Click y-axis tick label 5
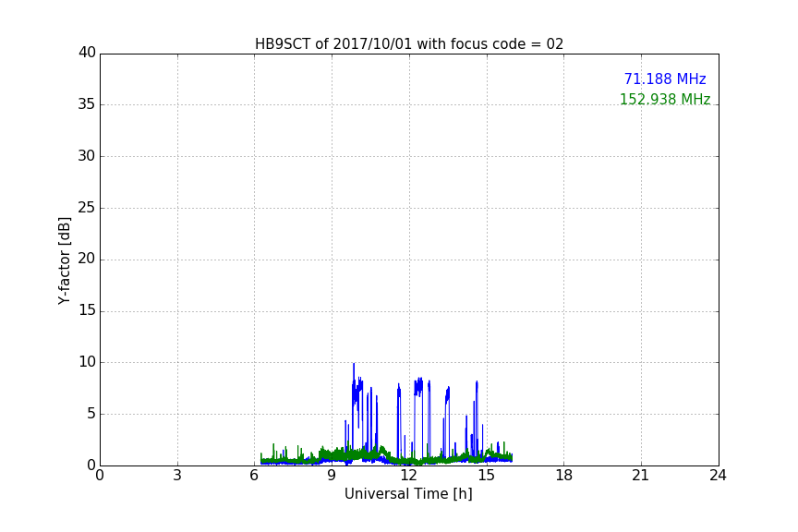The width and height of the screenshot is (798, 532). click(x=91, y=414)
